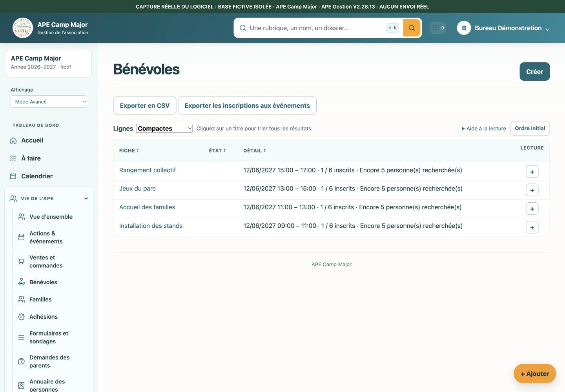Click the Formulaires et sondages icon

click(21, 337)
